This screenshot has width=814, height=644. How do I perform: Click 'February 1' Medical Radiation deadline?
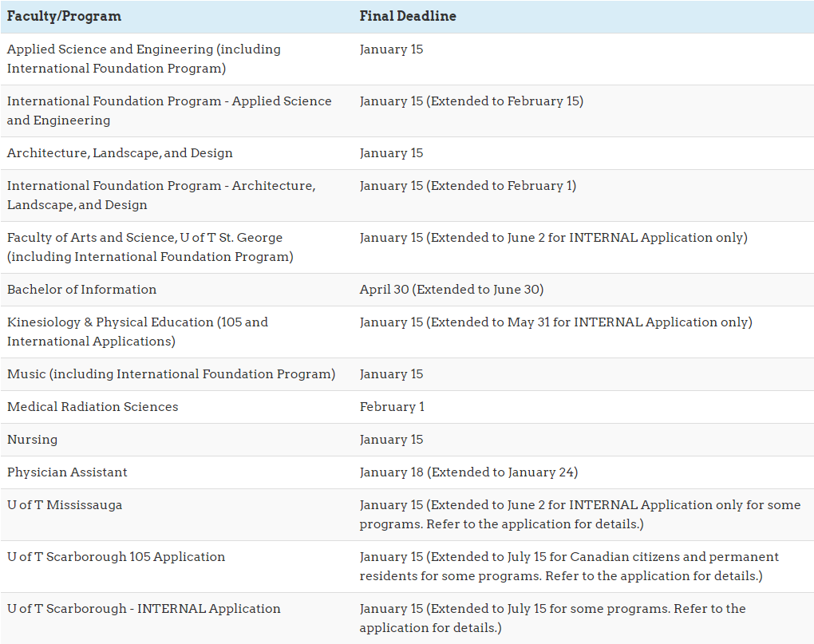pos(392,407)
